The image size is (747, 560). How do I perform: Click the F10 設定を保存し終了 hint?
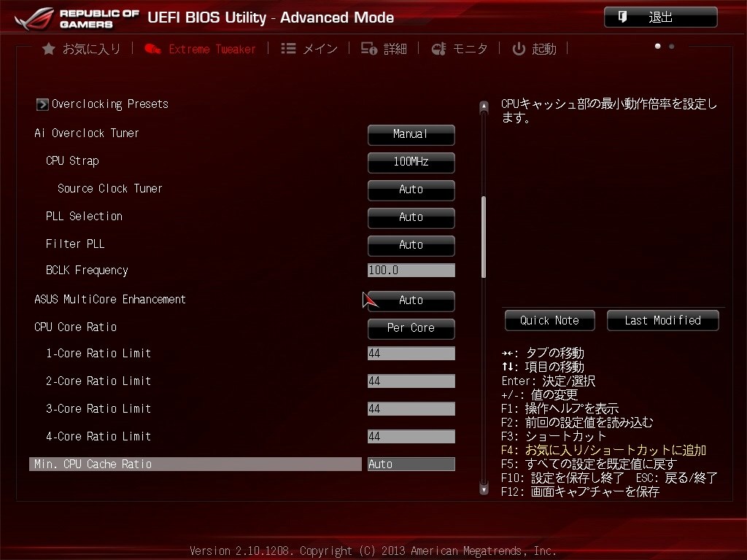[562, 478]
